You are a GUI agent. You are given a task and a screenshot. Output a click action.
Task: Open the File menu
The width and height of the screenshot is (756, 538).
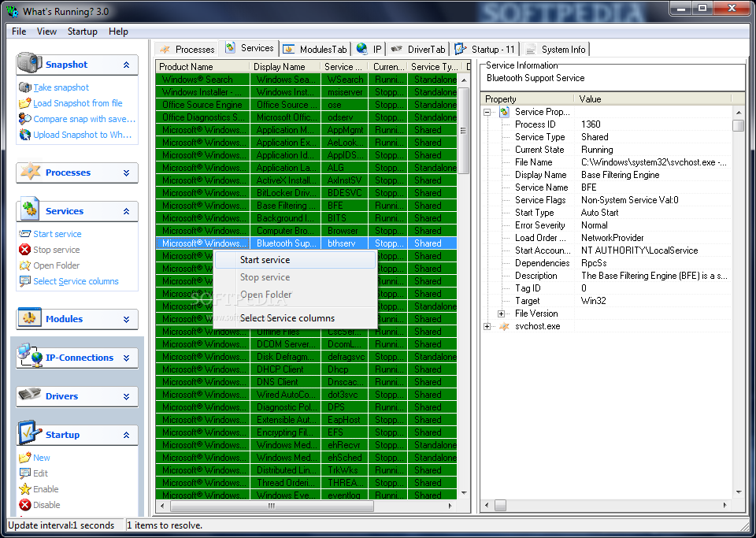pos(19,32)
